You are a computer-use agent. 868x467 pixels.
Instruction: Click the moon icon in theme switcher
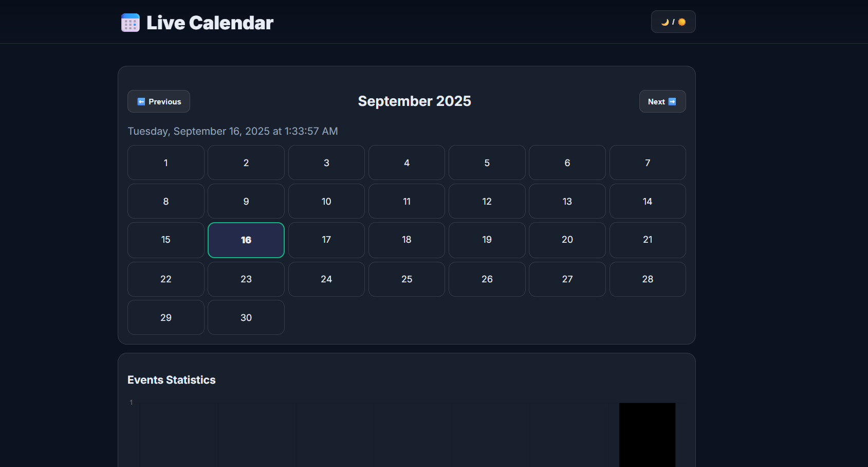[664, 22]
